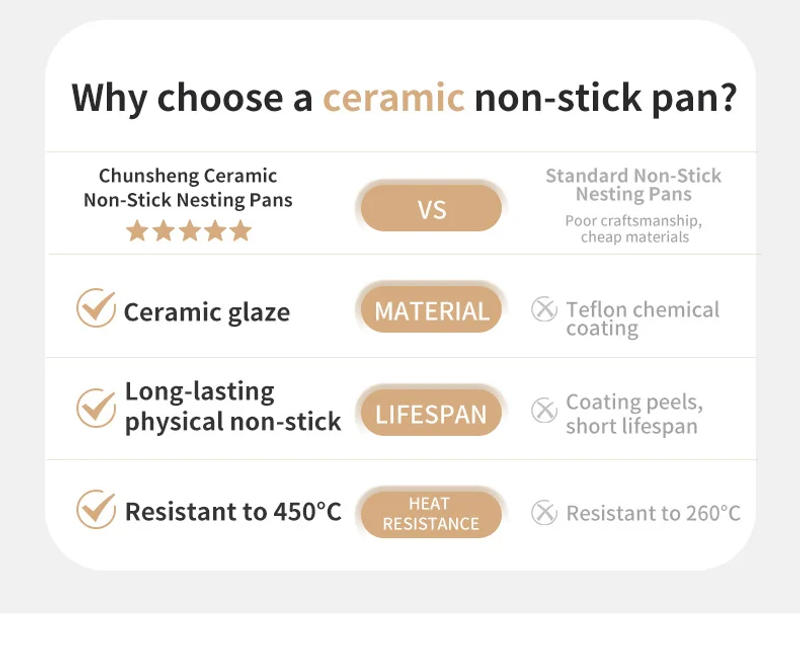Click the X icon beside Resistant to 260°C
Screen dimensions: 800x664
[544, 513]
